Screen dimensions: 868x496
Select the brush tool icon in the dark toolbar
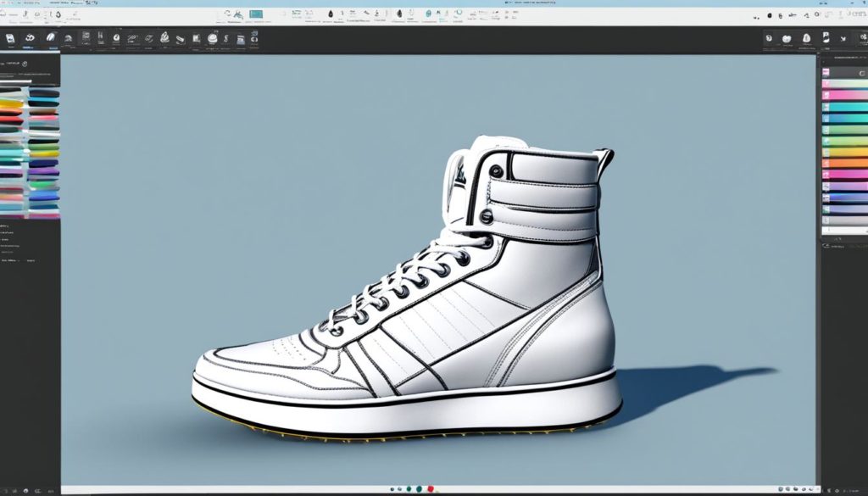click(x=51, y=39)
